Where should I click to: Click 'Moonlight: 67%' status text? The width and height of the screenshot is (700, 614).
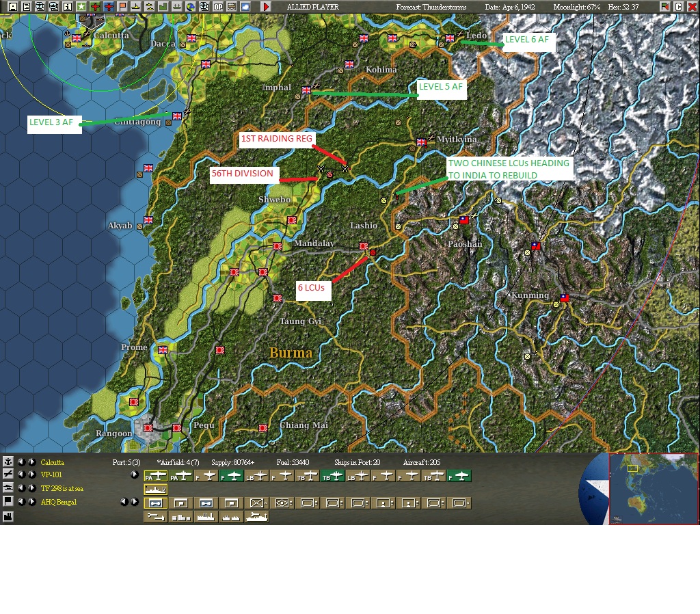coord(577,7)
